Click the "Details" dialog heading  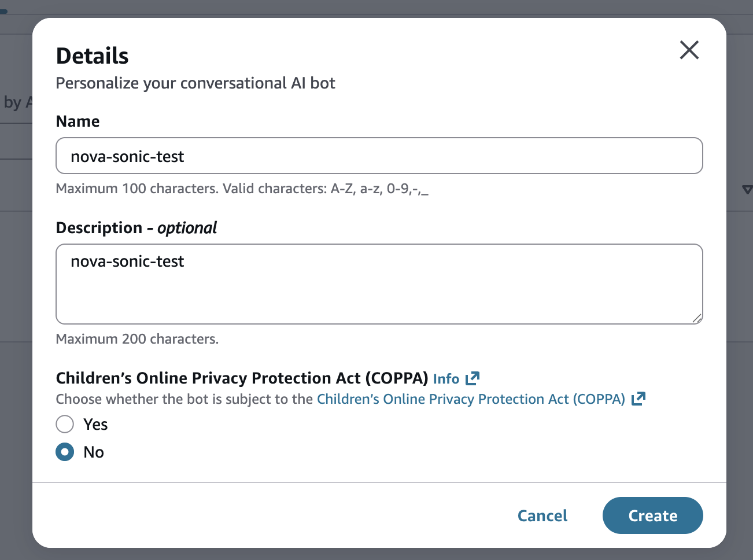click(93, 56)
